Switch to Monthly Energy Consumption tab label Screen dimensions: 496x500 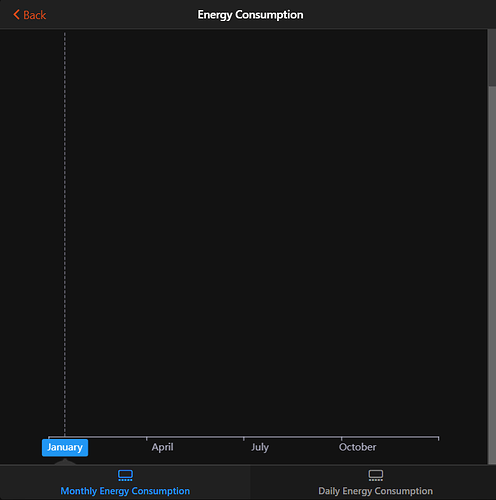(125, 491)
